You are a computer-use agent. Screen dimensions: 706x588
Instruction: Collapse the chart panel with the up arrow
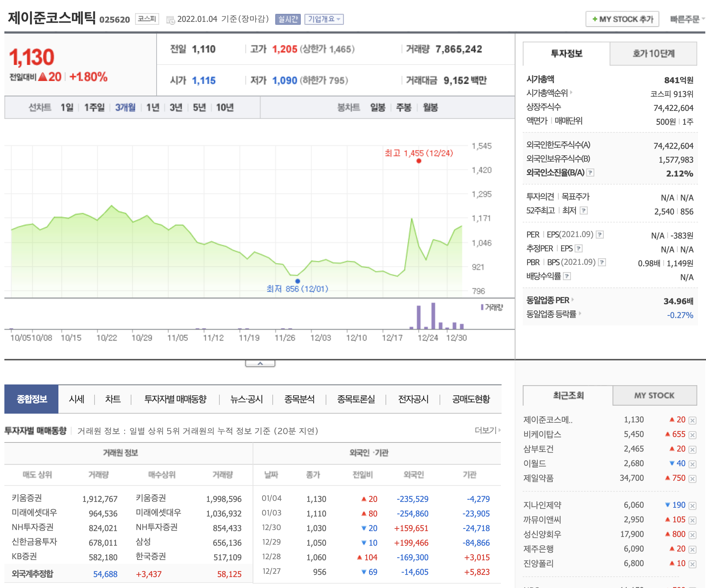pos(260,364)
